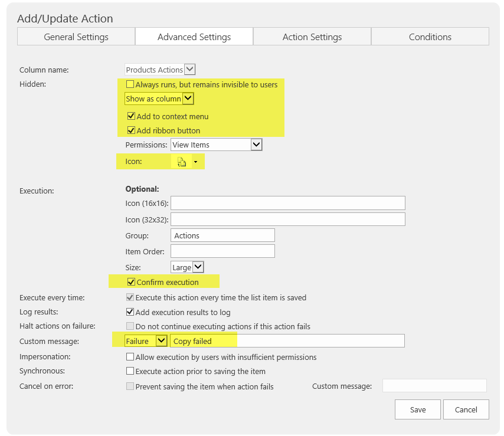Open the Size dropdown set to Large
This screenshot has width=504, height=436.
[x=187, y=267]
